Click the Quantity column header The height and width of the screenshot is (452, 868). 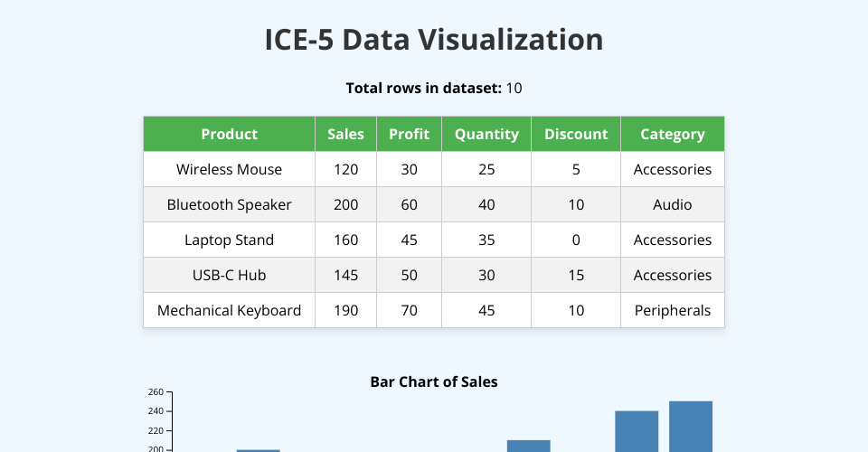click(x=486, y=134)
